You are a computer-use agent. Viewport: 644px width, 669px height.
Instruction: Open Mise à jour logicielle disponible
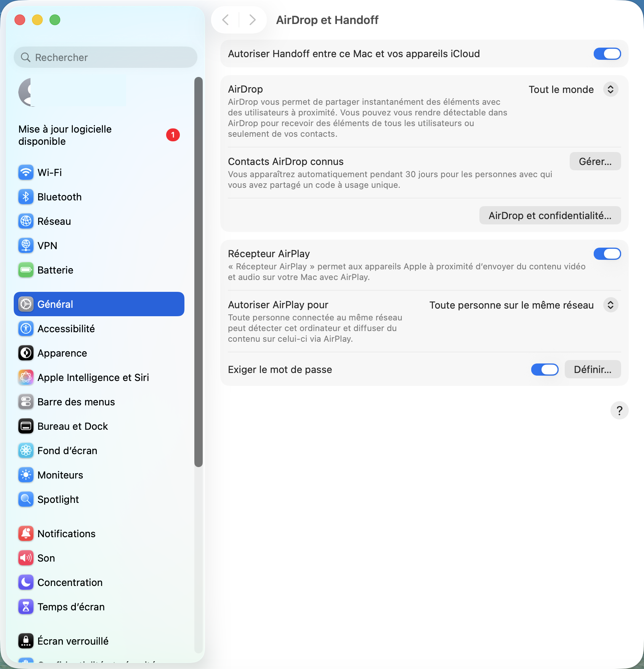point(99,135)
